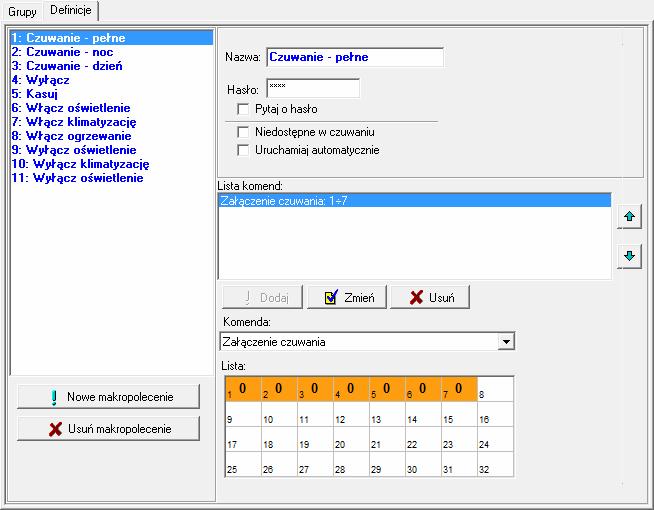The image size is (654, 510).
Task: Switch to the 'Grupy' tab
Action: click(22, 12)
